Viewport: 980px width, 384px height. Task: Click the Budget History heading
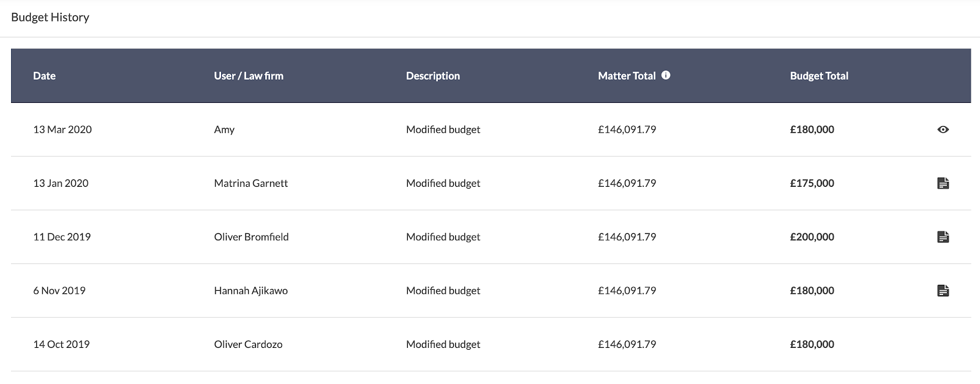coord(50,17)
